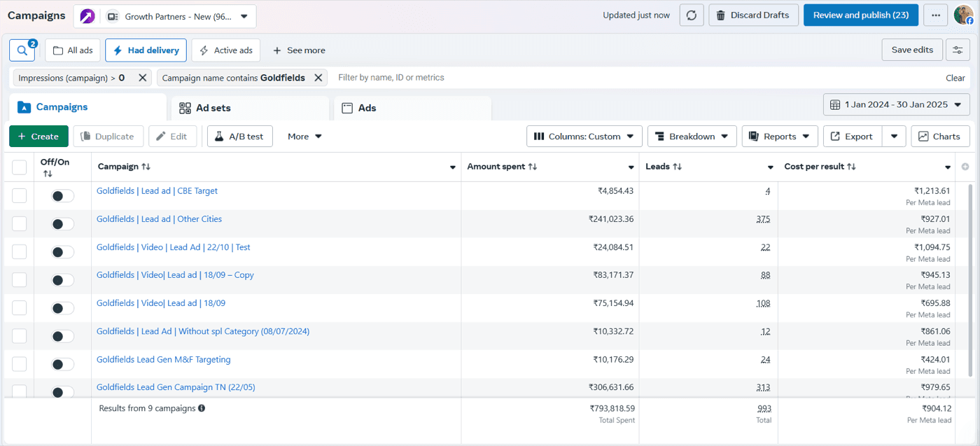Open Amount spent column header dropdown arrow
This screenshot has height=446, width=980.
pyautogui.click(x=631, y=167)
